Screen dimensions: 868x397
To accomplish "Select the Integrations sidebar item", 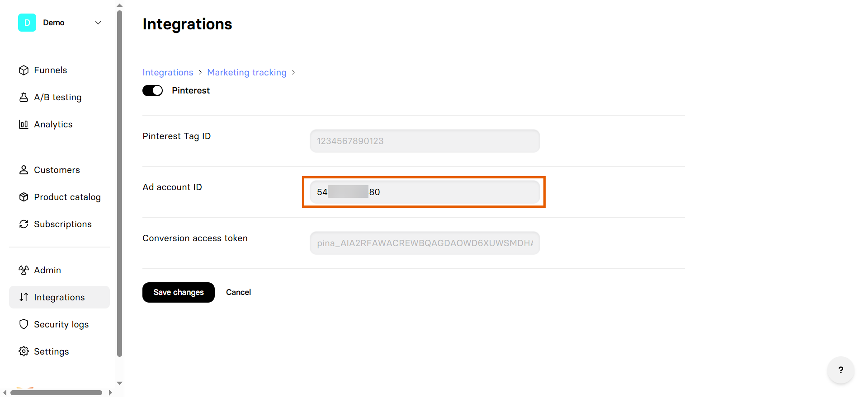I will (x=59, y=297).
